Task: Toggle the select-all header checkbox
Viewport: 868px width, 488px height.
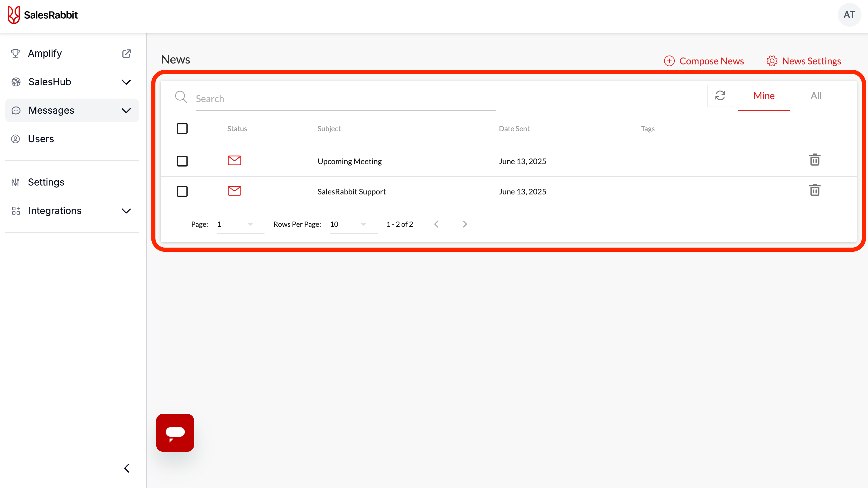Action: click(182, 129)
